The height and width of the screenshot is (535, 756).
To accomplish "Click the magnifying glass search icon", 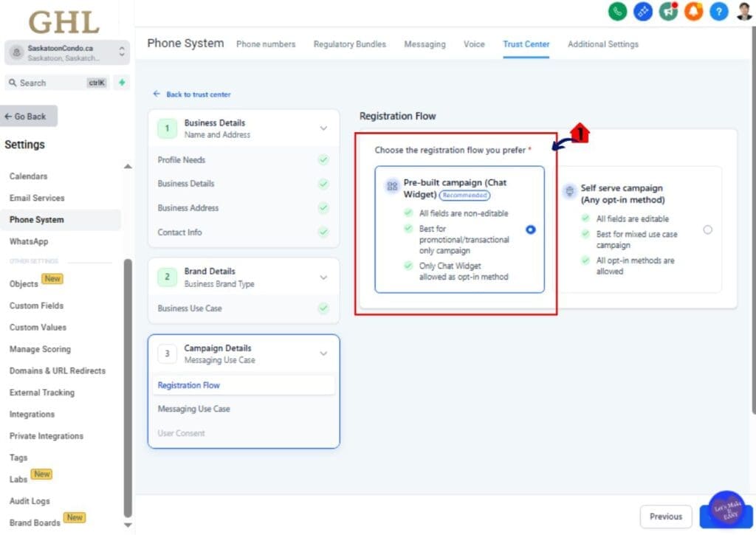I will [18, 83].
